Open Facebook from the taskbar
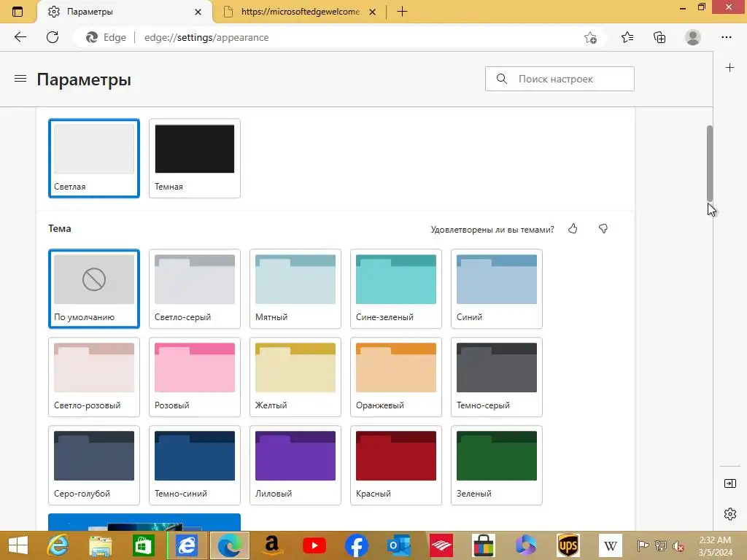Image resolution: width=747 pixels, height=560 pixels. 356,545
